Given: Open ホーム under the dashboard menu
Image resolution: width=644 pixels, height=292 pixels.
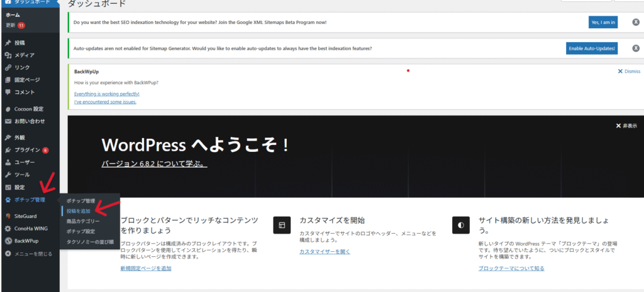Looking at the screenshot, I should [13, 15].
